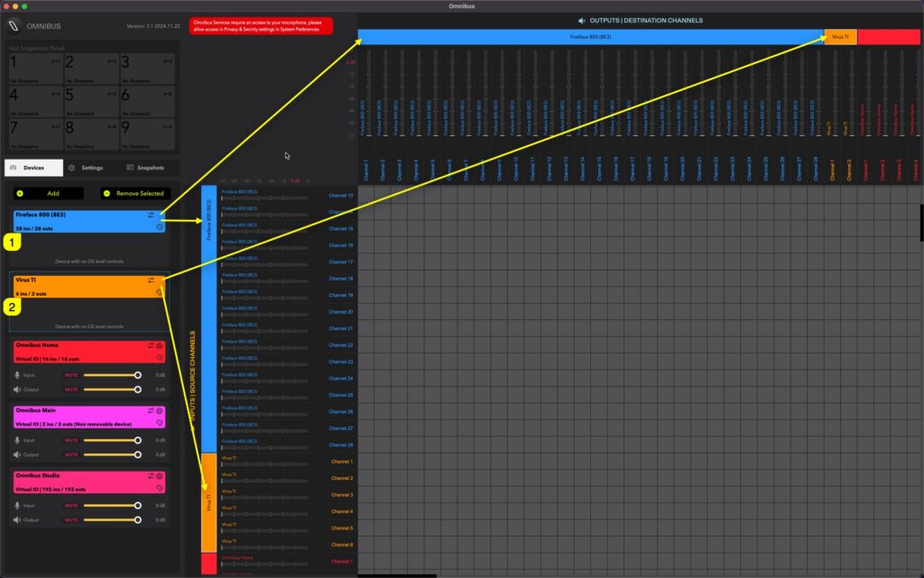
Task: Click the mixer sliders icon on Omnibus Studio card
Action: 151,475
